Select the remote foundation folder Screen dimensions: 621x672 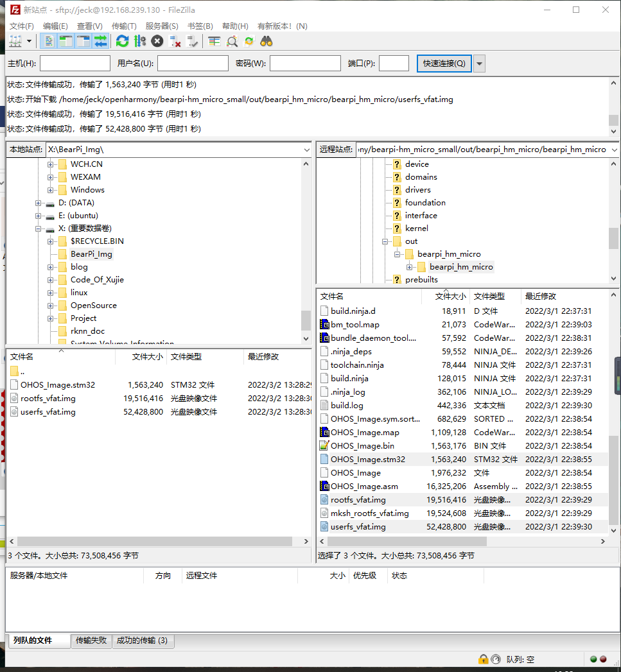425,203
